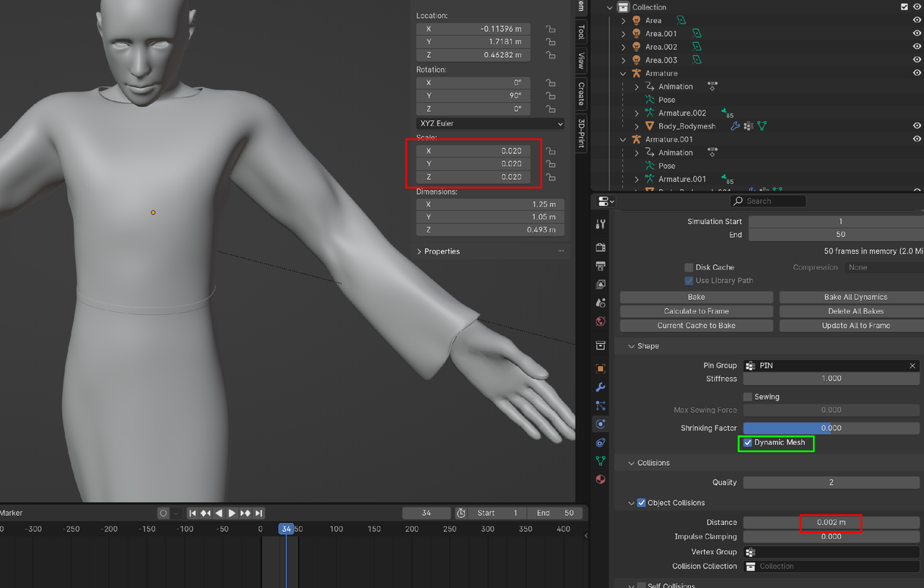Jump to the timeline end frame
Screen dimensions: 924x588
click(259, 513)
